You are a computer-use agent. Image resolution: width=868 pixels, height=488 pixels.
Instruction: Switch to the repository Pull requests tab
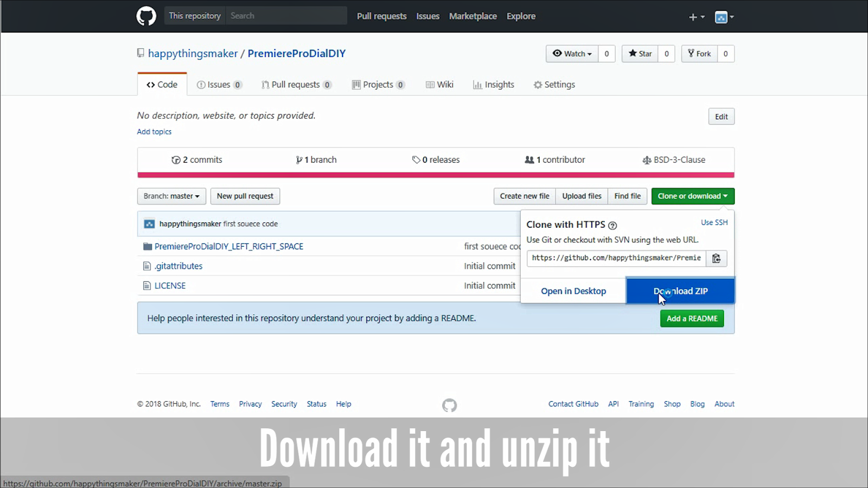[x=296, y=85]
